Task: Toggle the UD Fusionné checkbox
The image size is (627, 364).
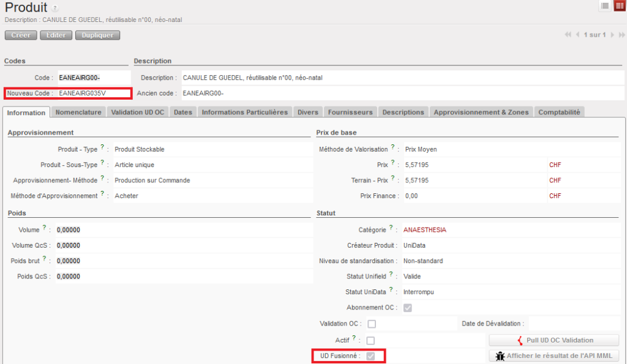Action: pyautogui.click(x=371, y=356)
